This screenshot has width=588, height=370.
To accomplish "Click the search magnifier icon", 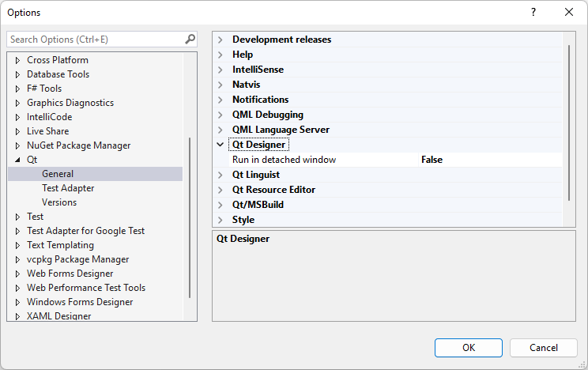I will (190, 39).
